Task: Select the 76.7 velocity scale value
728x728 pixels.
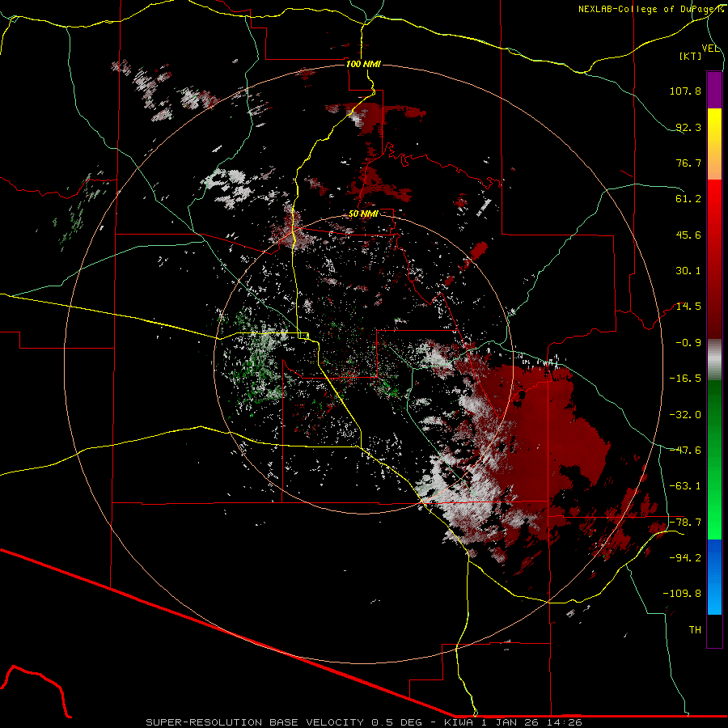Action: tap(688, 163)
